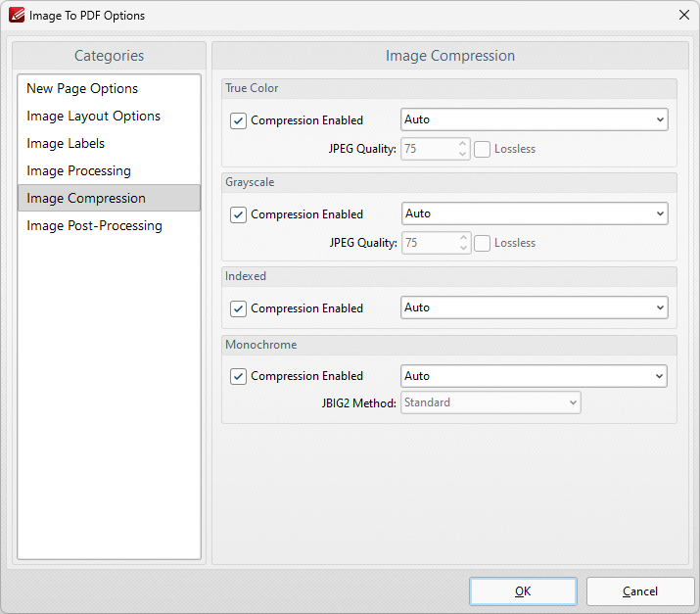The width and height of the screenshot is (700, 614).
Task: Close the Image To PDF Options dialog
Action: click(x=684, y=16)
